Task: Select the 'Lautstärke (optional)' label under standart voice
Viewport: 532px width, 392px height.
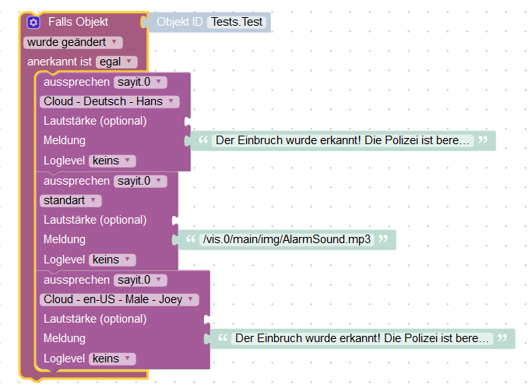Action: tap(95, 221)
